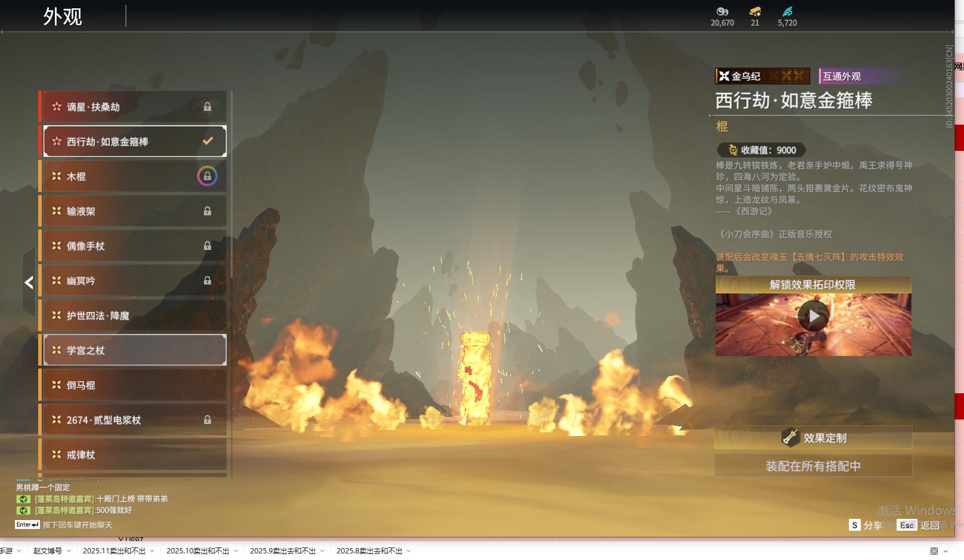Select the 木棍 skin
This screenshot has width=964, height=560.
pos(133,177)
